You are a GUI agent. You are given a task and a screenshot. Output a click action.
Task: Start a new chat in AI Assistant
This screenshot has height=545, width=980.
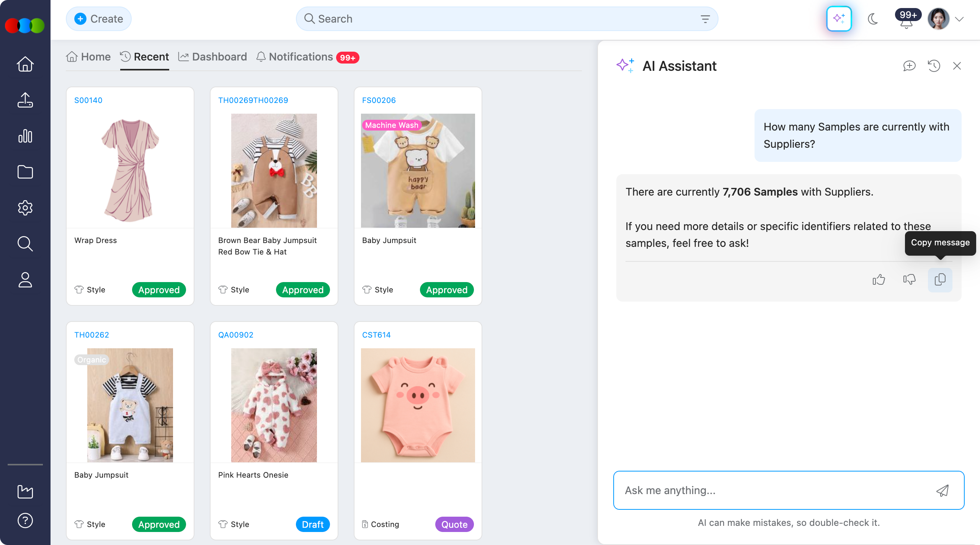[x=909, y=66]
